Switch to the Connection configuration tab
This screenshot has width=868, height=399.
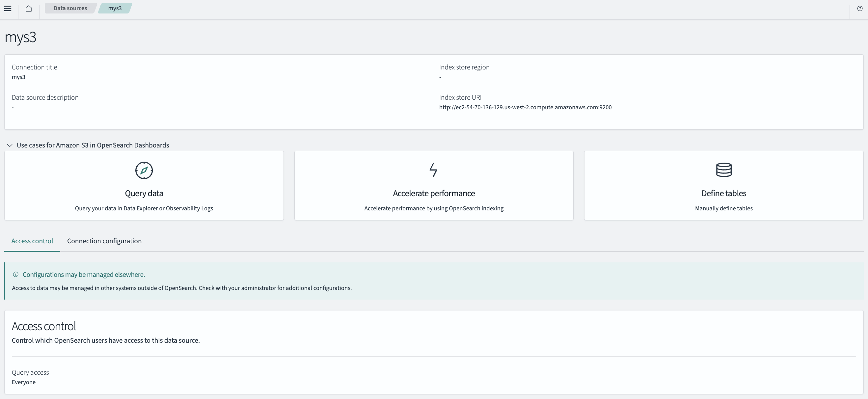pos(104,241)
